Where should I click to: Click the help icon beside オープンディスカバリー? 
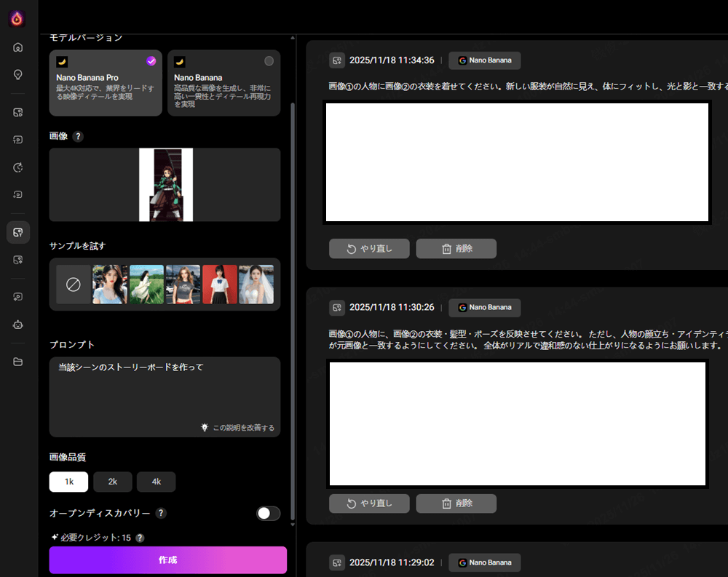click(160, 514)
